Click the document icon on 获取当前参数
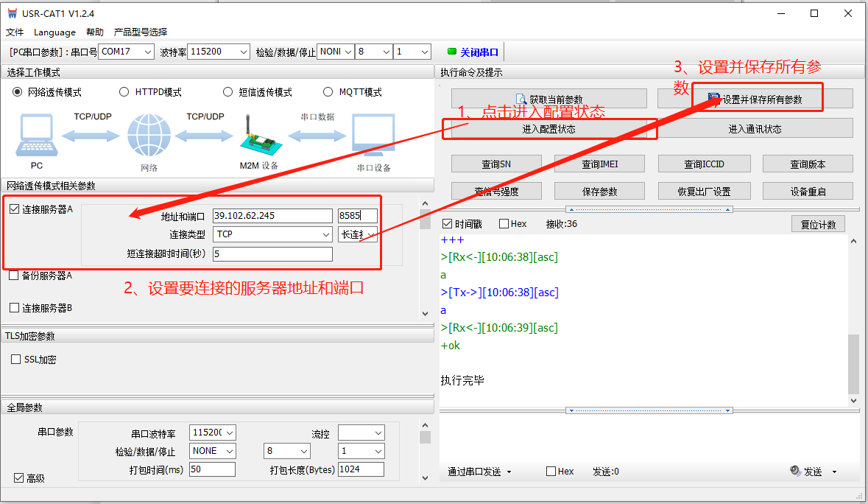The image size is (868, 504). 522,99
